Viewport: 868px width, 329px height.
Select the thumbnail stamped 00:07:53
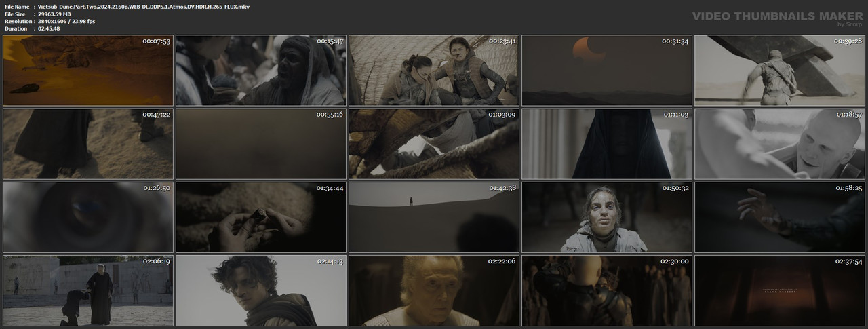point(88,71)
